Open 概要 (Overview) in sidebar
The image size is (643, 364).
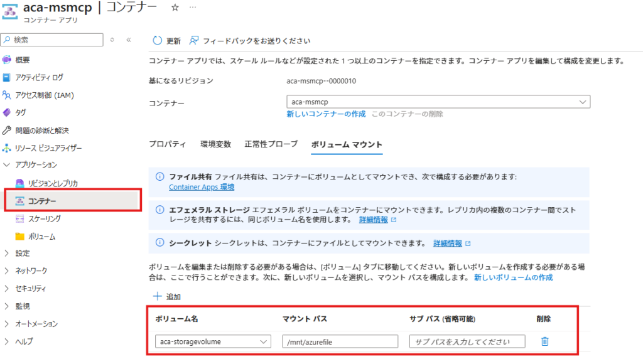coord(23,60)
